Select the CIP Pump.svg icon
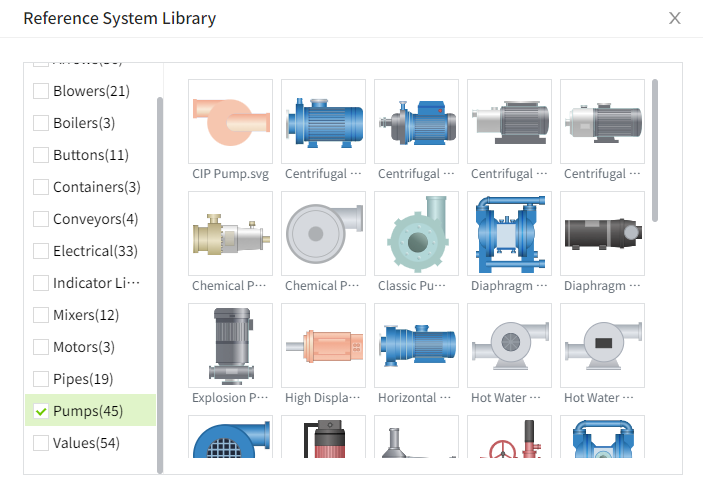The image size is (703, 492). 230,121
